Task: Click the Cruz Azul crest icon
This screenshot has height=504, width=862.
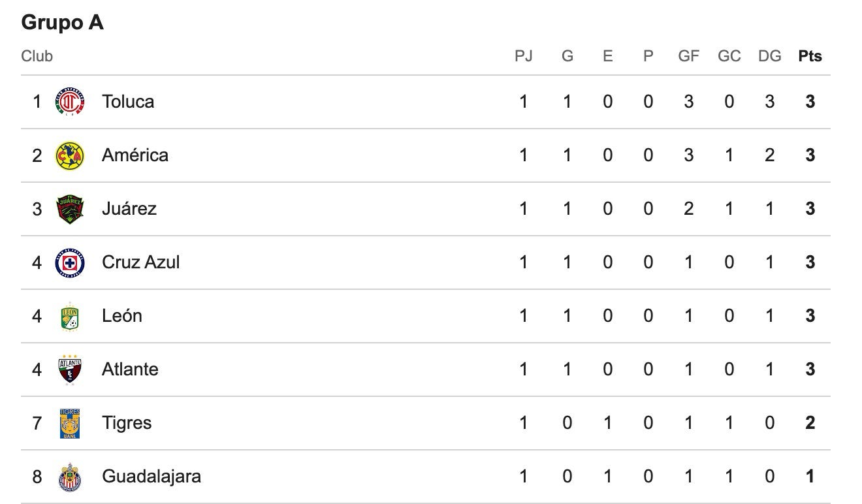Action: [70, 262]
